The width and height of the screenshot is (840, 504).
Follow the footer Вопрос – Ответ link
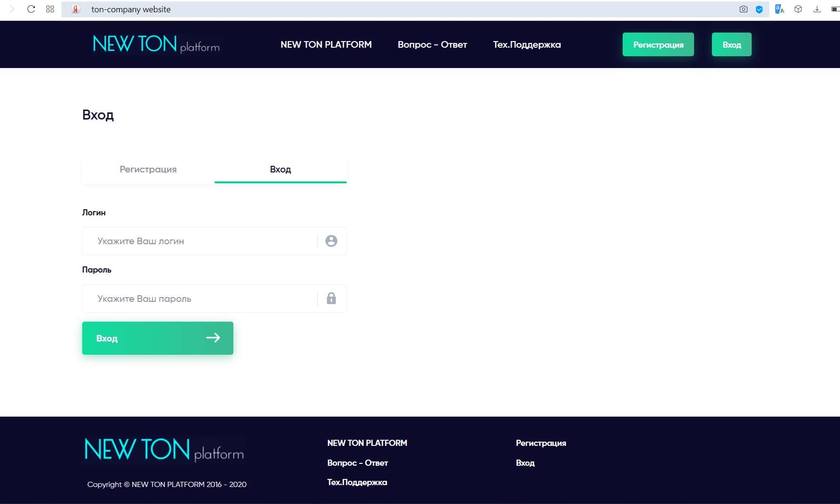click(x=358, y=463)
